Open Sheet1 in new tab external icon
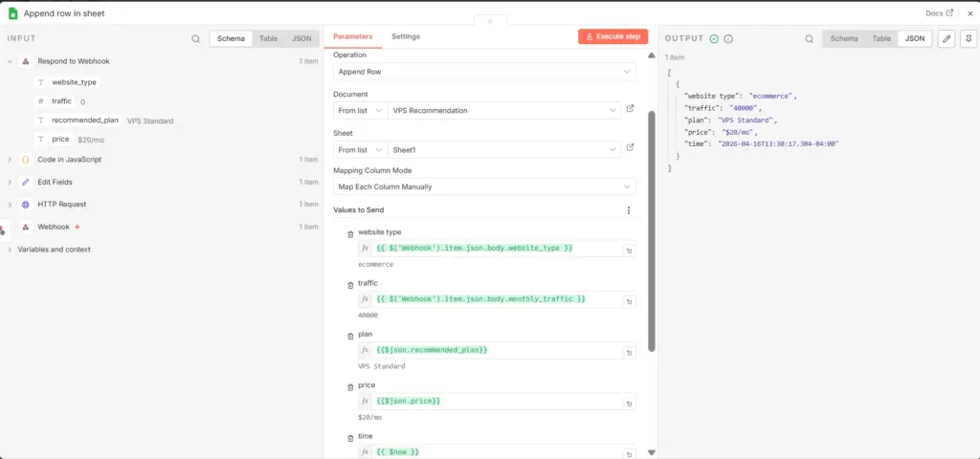 click(630, 148)
